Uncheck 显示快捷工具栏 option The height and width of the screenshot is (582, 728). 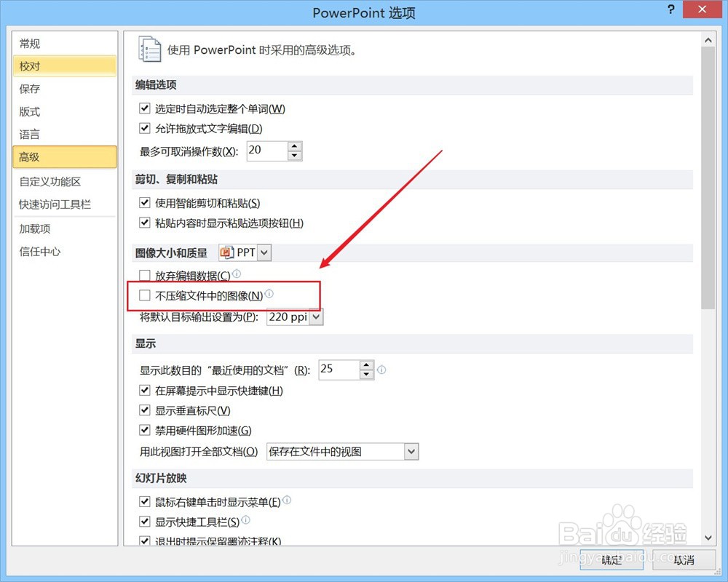[144, 521]
